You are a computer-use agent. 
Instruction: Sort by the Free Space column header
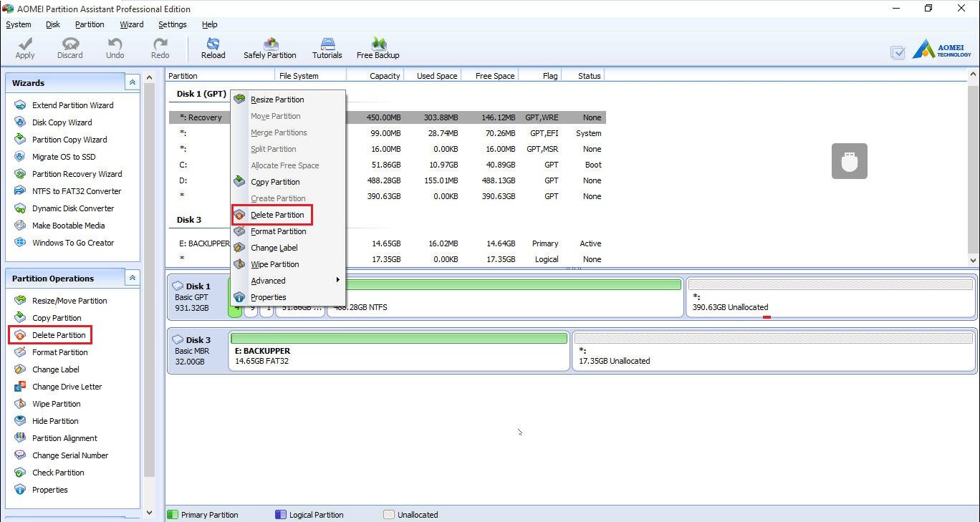pyautogui.click(x=490, y=76)
